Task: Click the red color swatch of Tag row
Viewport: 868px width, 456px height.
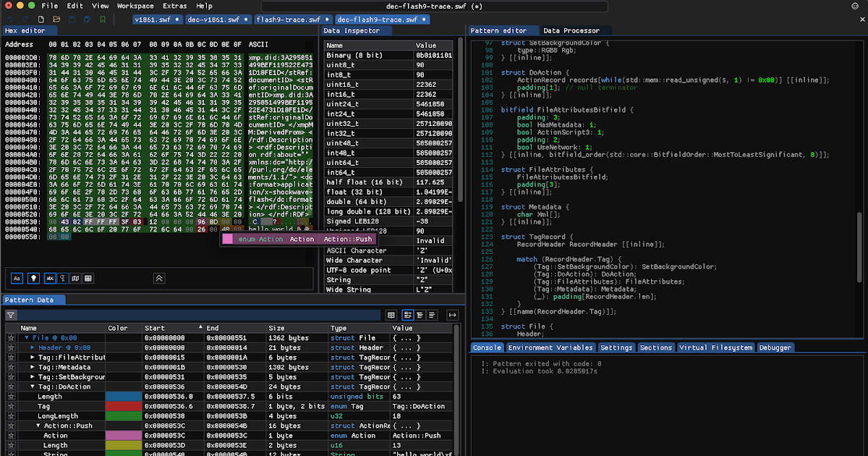Action: click(123, 407)
